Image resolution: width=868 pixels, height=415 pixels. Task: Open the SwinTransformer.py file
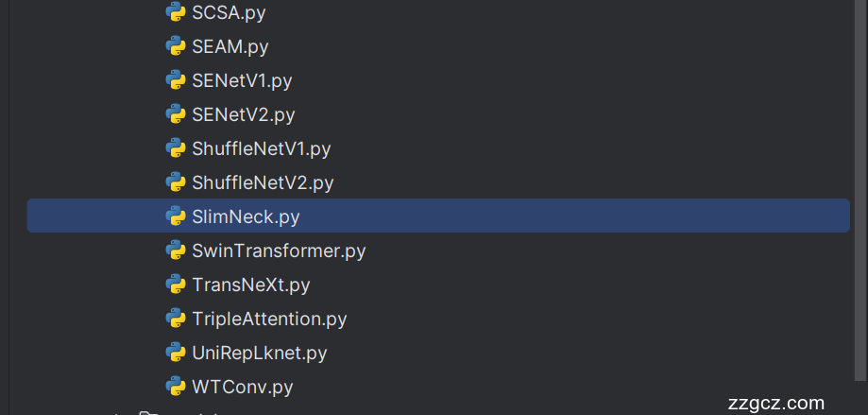tap(279, 251)
